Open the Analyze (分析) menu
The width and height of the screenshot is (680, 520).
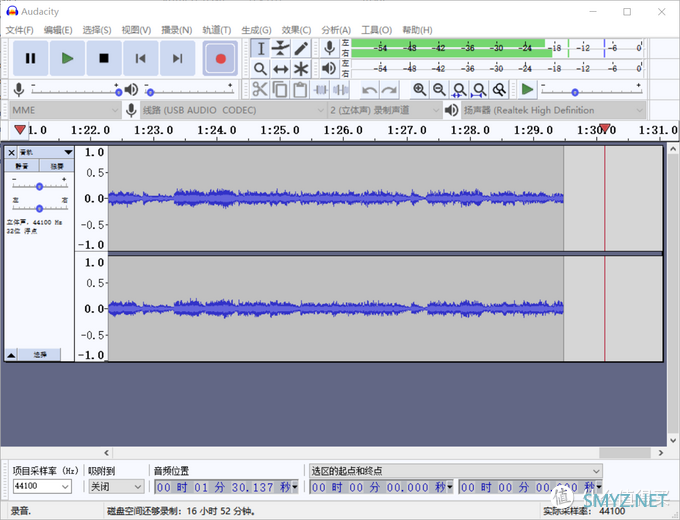[336, 30]
